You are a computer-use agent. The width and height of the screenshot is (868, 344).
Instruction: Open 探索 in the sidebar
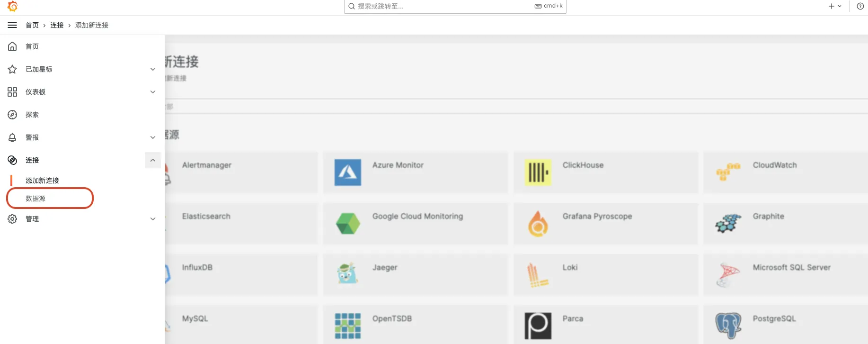[32, 115]
